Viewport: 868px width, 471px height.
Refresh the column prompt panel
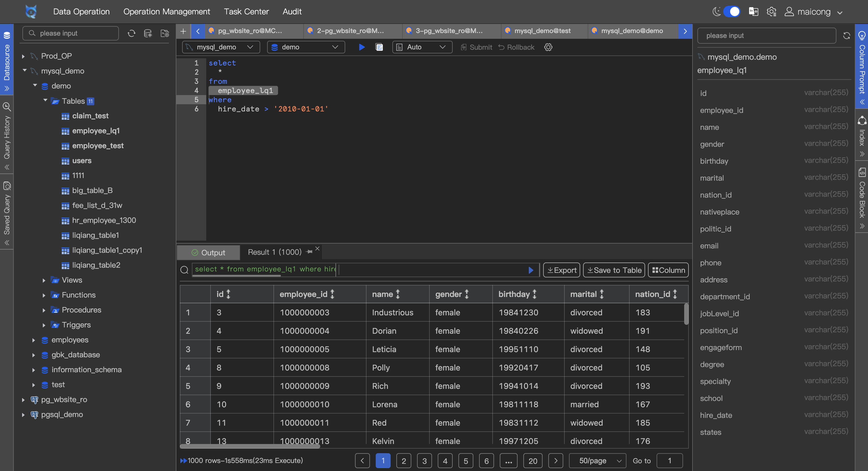click(x=846, y=36)
